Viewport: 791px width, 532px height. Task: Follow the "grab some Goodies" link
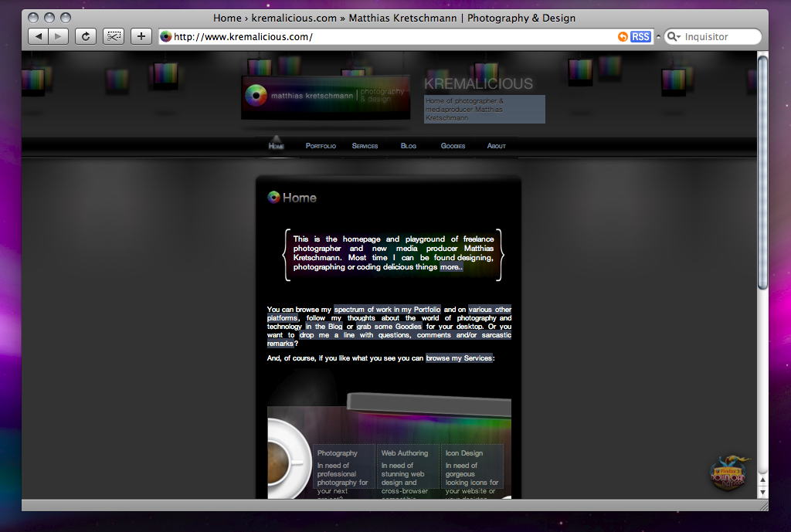coord(389,327)
